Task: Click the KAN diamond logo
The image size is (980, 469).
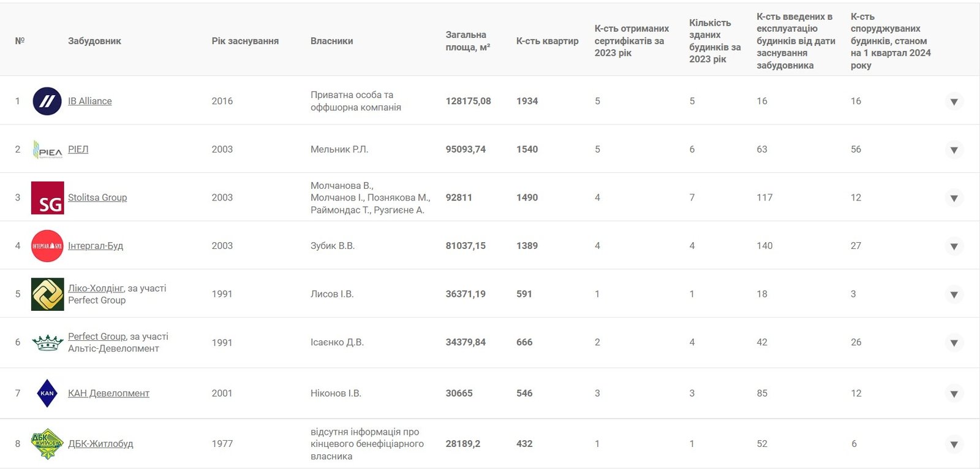Action: [47, 393]
